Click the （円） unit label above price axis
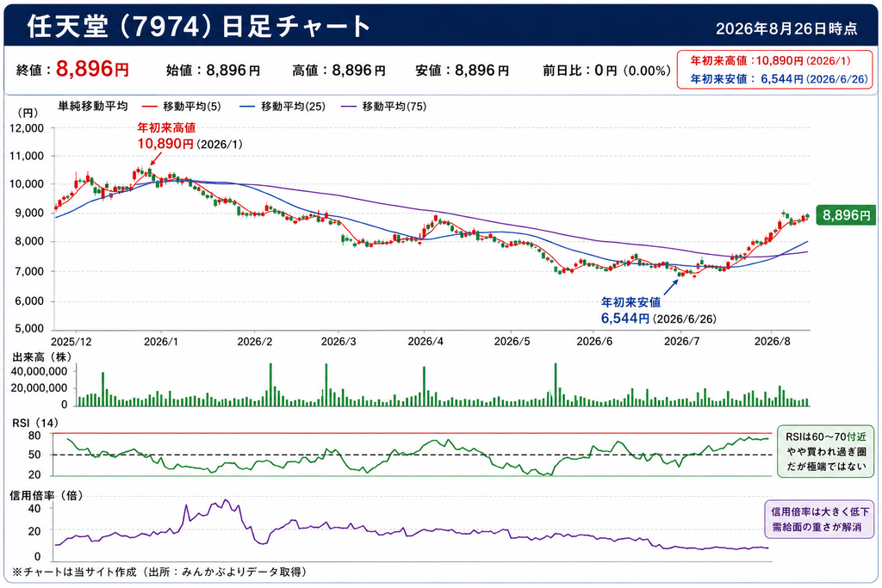The height and width of the screenshot is (588, 882). (x=27, y=113)
